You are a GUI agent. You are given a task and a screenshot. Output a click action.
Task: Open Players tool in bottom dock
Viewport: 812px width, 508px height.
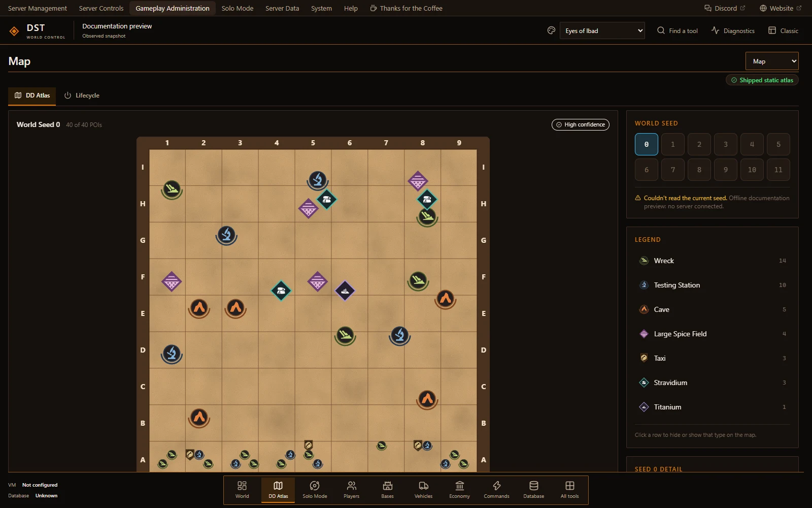(351, 490)
